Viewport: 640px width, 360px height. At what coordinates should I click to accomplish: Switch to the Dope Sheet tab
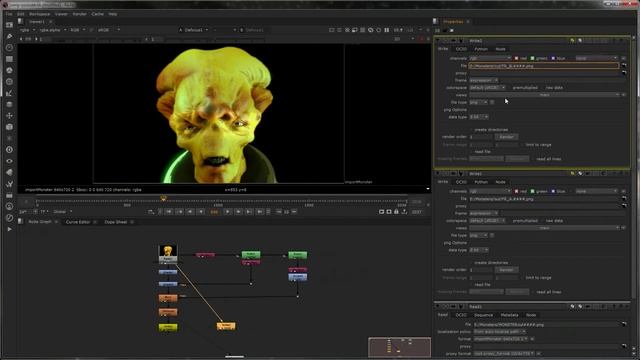click(x=116, y=222)
